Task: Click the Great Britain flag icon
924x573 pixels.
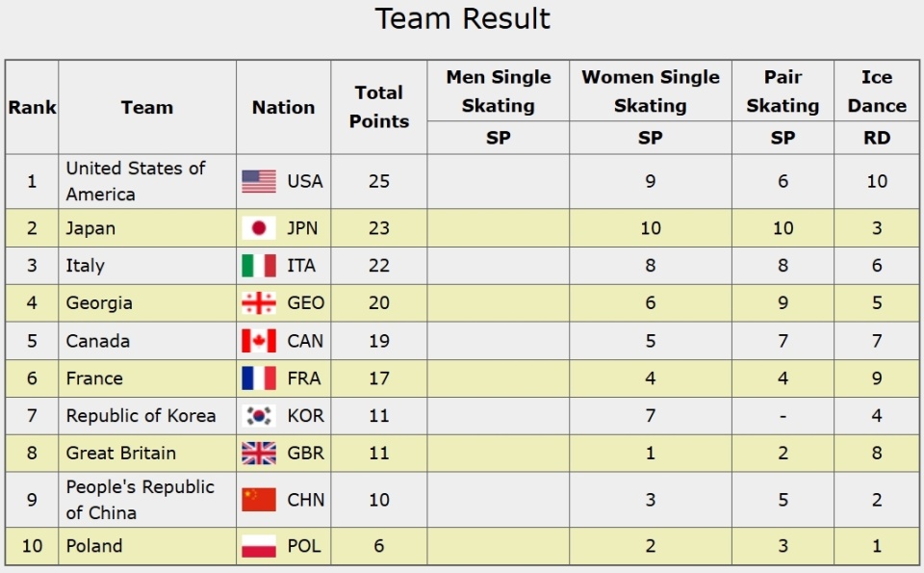Action: 259,454
